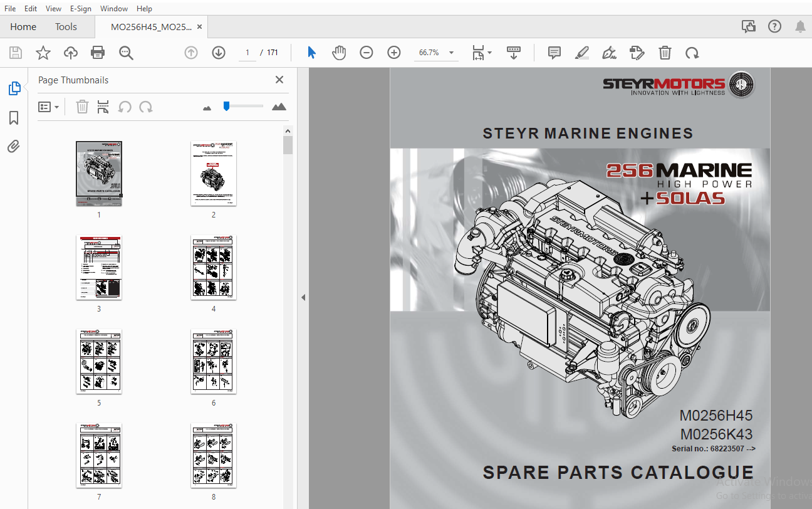Print the document
Image resolution: width=812 pixels, height=509 pixels.
pos(98,53)
